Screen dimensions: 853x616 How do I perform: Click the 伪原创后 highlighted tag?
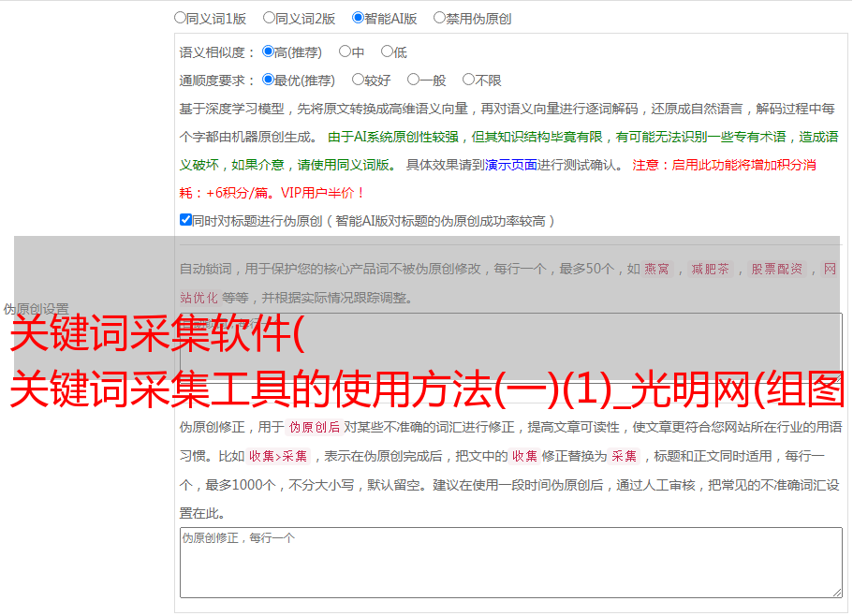point(315,427)
